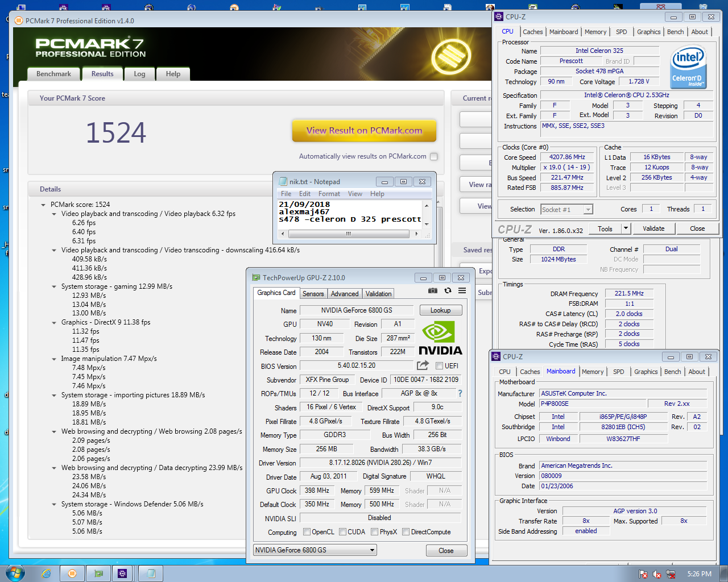Click the PCMark orange circular logo
This screenshot has height=582, width=728.
click(451, 57)
